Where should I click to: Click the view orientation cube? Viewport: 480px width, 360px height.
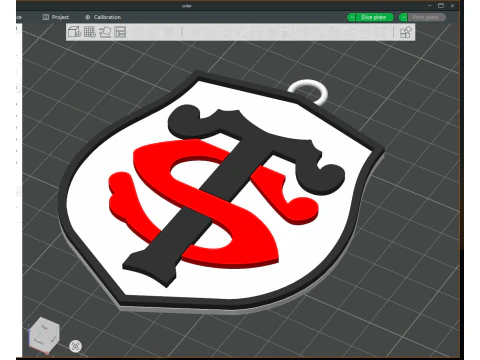point(44,335)
